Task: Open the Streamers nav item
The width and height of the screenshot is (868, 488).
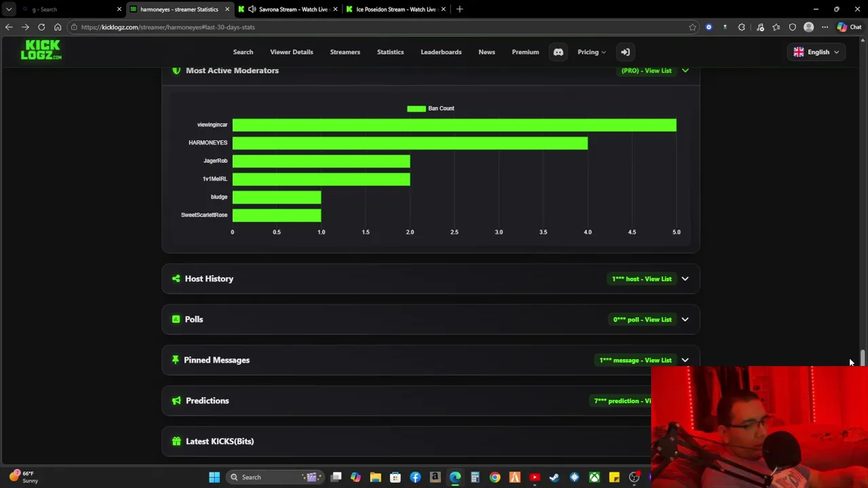Action: click(x=345, y=52)
